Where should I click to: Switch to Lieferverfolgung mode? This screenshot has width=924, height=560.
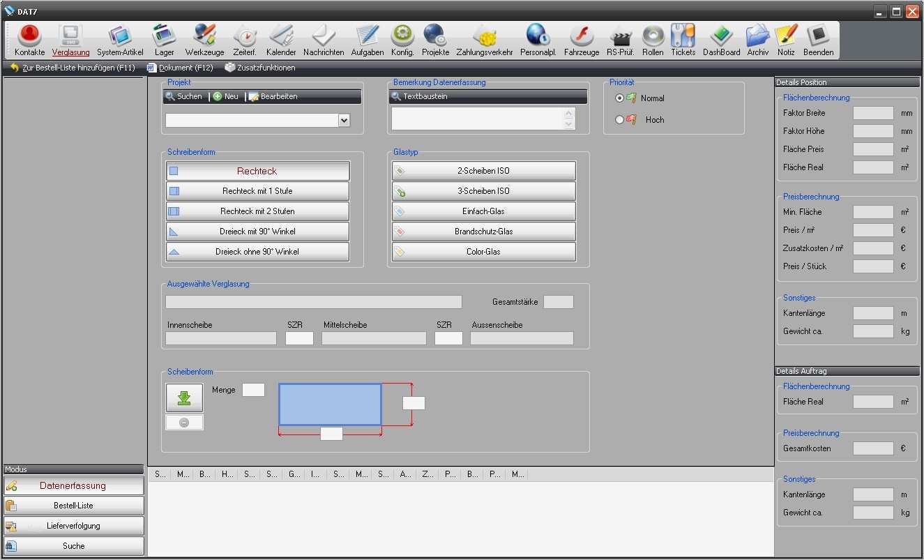click(73, 526)
